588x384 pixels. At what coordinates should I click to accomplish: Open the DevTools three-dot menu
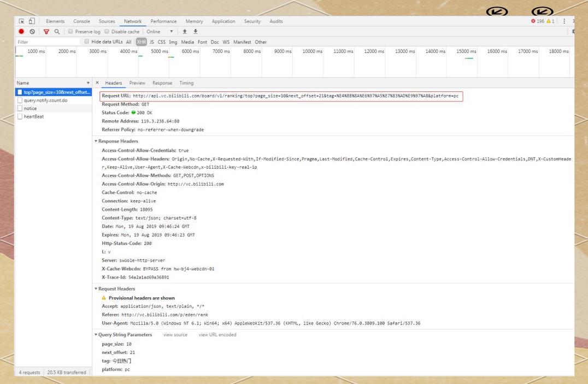pyautogui.click(x=565, y=21)
